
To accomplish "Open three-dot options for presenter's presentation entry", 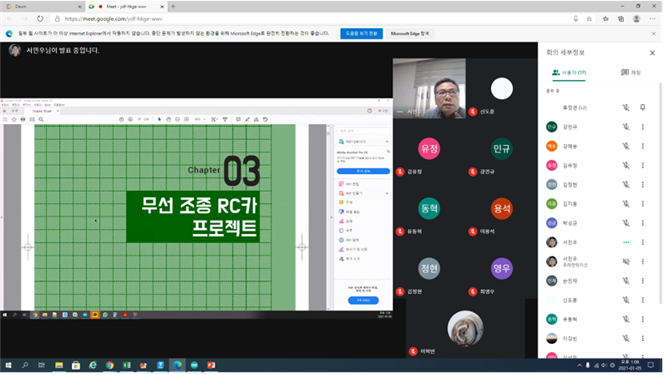I will pos(644,262).
